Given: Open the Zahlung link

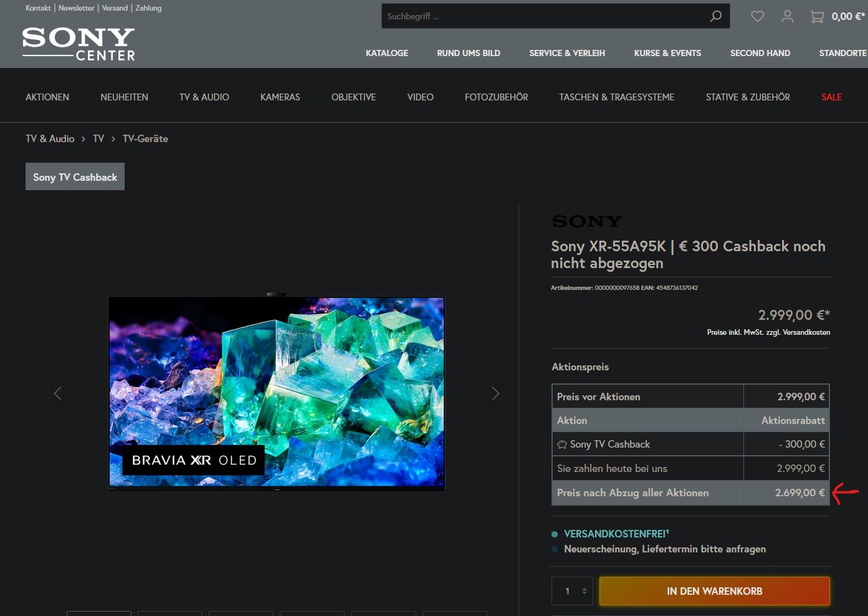Looking at the screenshot, I should [x=148, y=8].
